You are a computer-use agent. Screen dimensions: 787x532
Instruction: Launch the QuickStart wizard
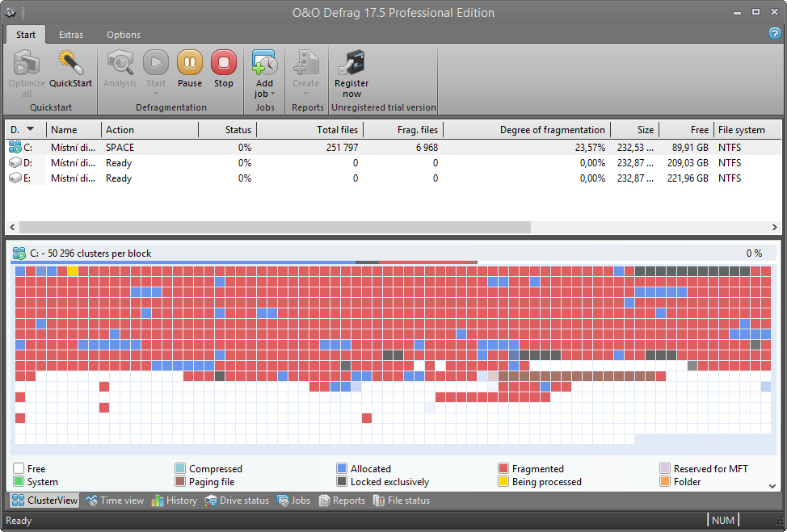(70, 69)
